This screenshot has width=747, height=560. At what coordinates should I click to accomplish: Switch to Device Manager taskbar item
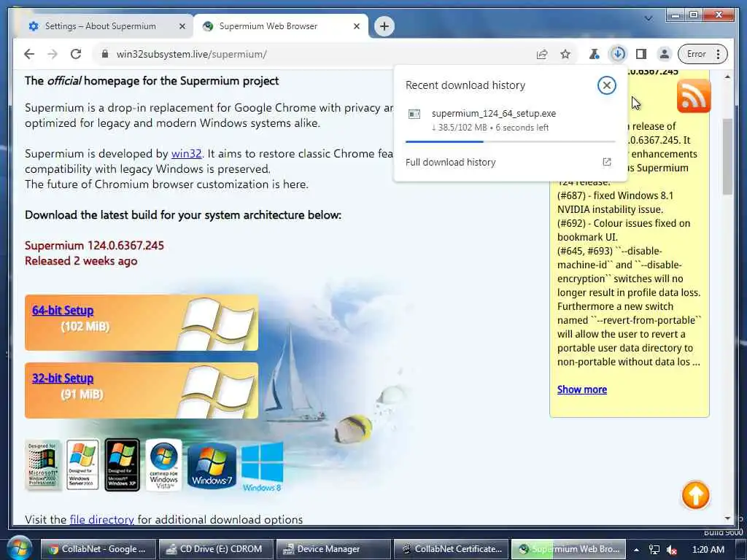(x=333, y=549)
